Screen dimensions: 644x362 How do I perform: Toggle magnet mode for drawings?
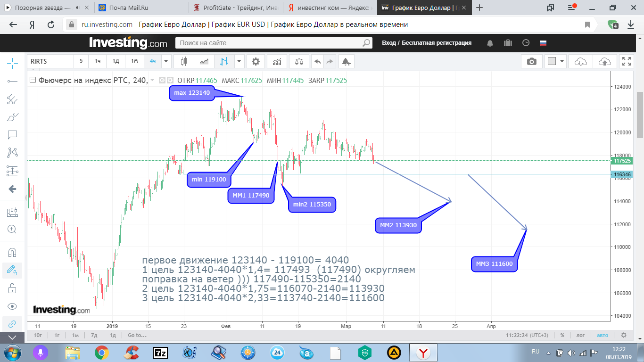[x=12, y=253]
